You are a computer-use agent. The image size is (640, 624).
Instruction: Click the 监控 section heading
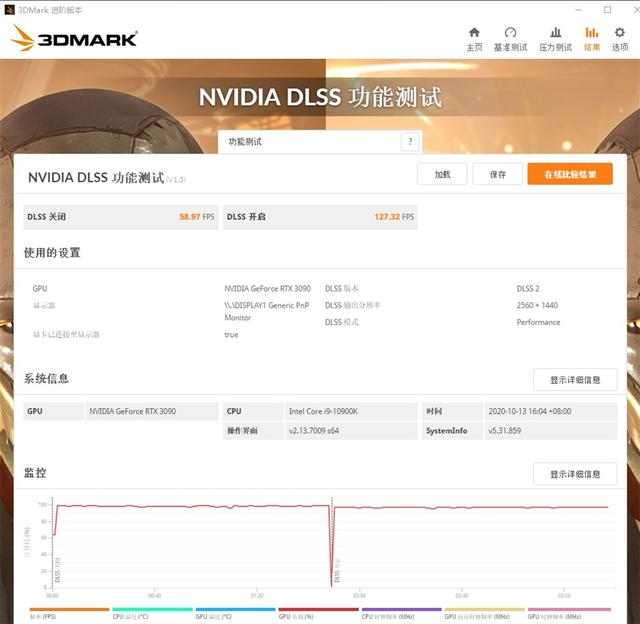pos(35,473)
